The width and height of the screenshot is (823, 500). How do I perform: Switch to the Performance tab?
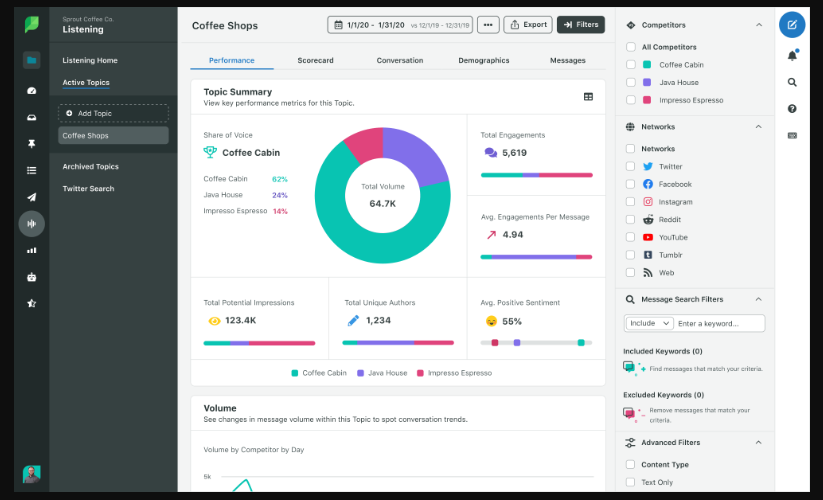pos(231,60)
